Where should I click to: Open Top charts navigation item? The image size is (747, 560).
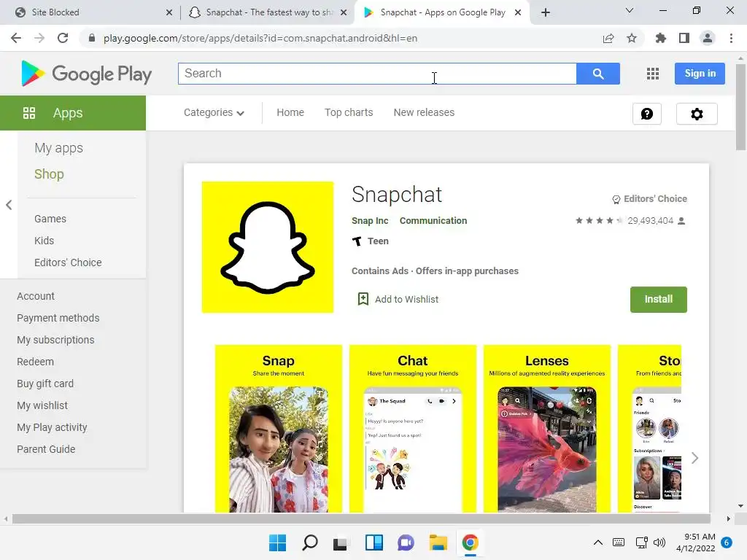point(349,112)
